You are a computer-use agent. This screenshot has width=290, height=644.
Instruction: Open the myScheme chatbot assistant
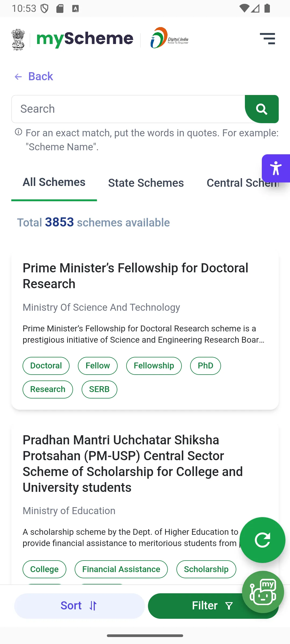click(x=263, y=592)
